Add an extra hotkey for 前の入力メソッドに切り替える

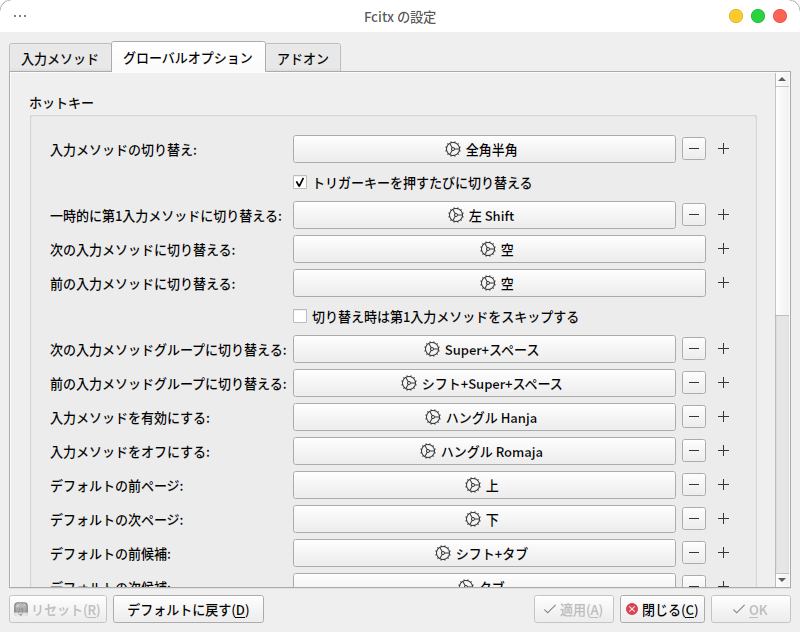[x=723, y=283]
